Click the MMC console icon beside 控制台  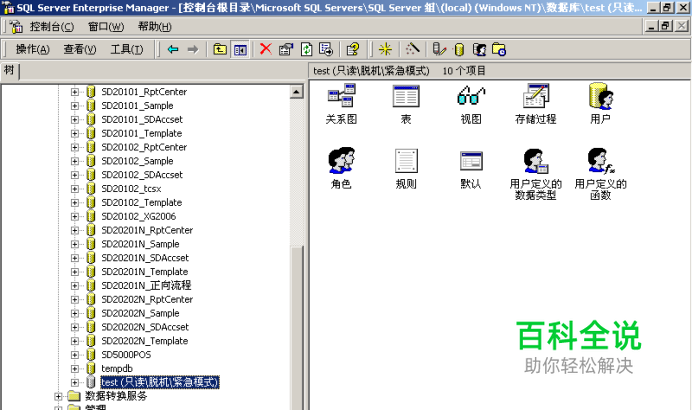[16, 27]
